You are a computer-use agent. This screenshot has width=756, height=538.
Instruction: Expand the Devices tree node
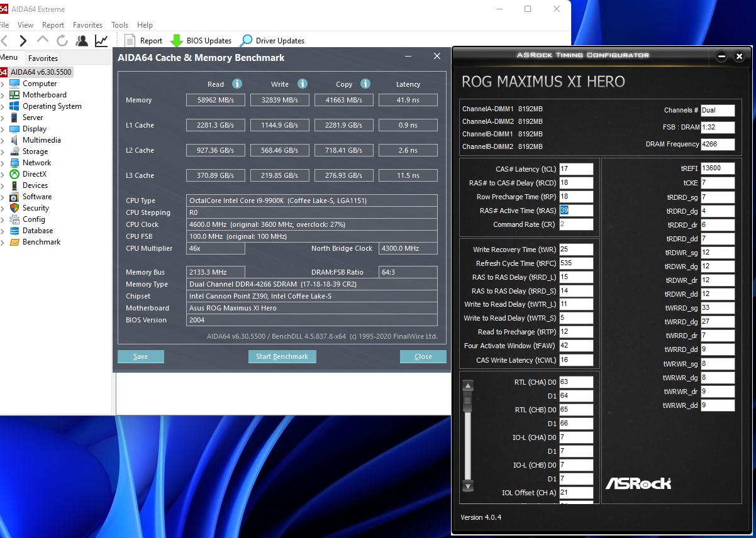[3, 185]
